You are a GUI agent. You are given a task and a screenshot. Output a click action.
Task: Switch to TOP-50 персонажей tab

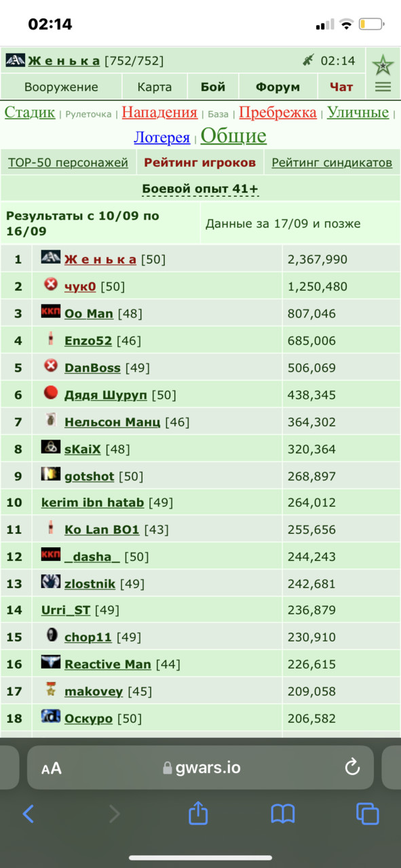click(68, 163)
